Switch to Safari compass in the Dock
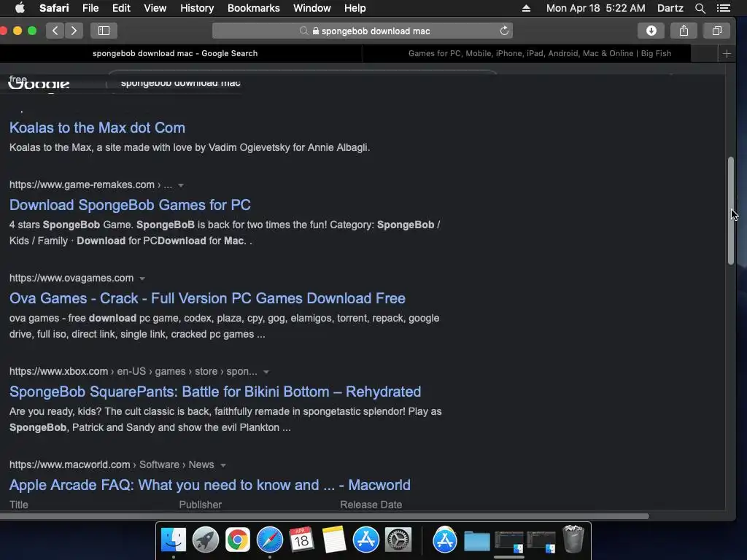Screen dimensions: 747x560 point(270,540)
